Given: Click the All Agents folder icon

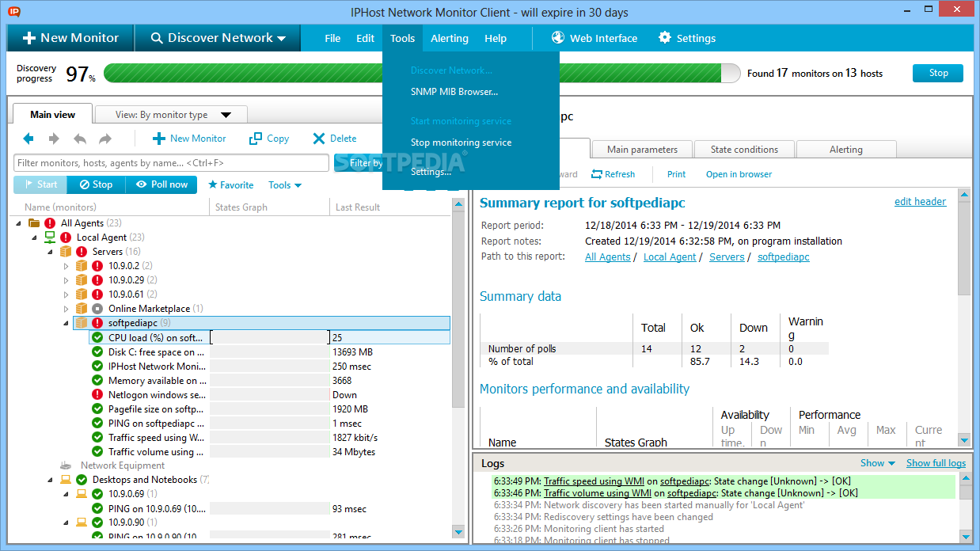Looking at the screenshot, I should [34, 223].
